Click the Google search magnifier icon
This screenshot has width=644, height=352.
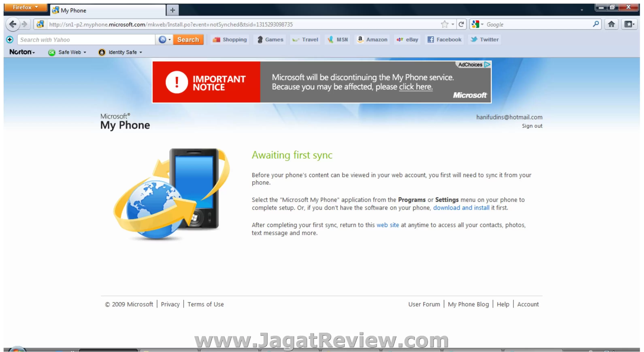pyautogui.click(x=596, y=24)
